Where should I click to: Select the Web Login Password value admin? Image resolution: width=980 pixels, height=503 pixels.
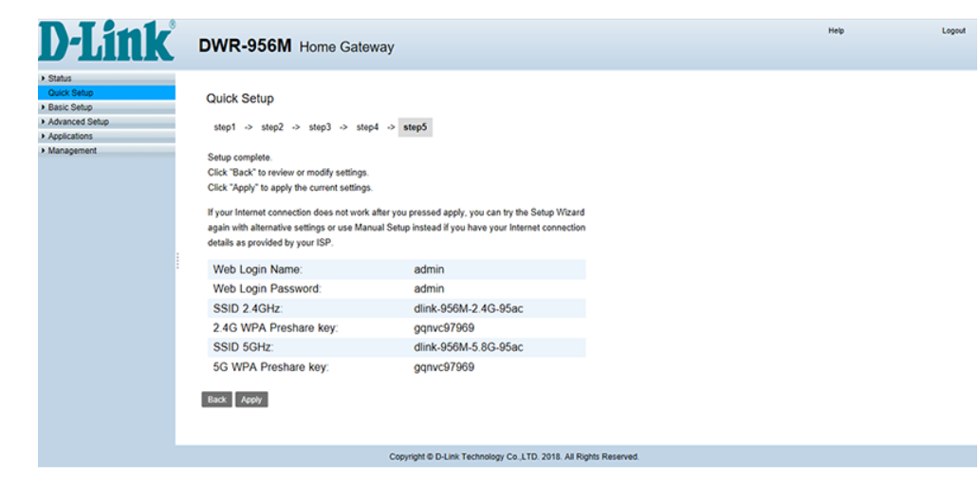(x=429, y=289)
